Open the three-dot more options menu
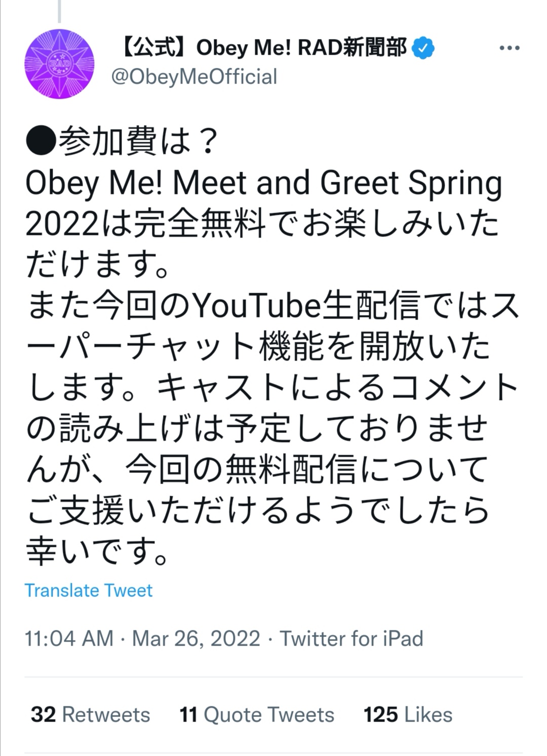This screenshot has height=756, width=547. point(509,48)
